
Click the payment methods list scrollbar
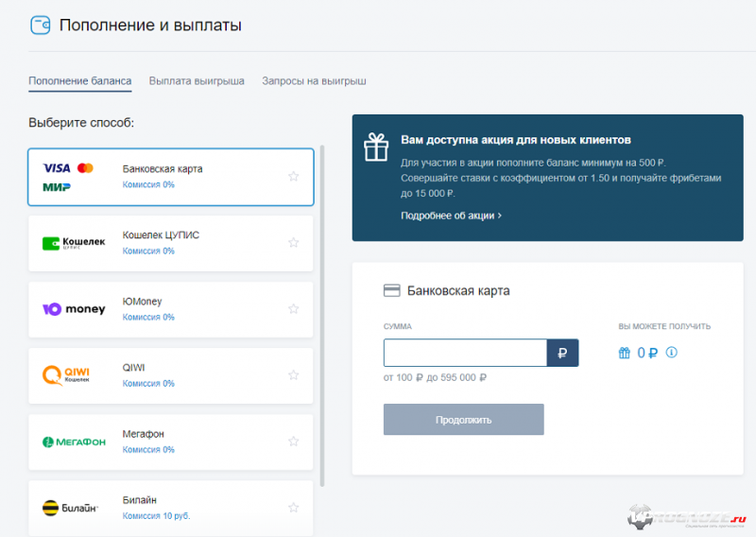pyautogui.click(x=323, y=312)
